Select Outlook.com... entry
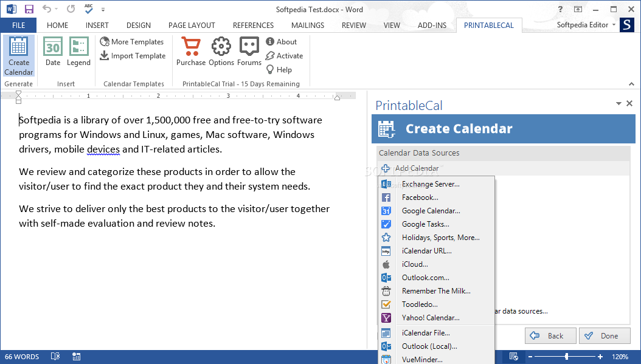 coord(436,278)
